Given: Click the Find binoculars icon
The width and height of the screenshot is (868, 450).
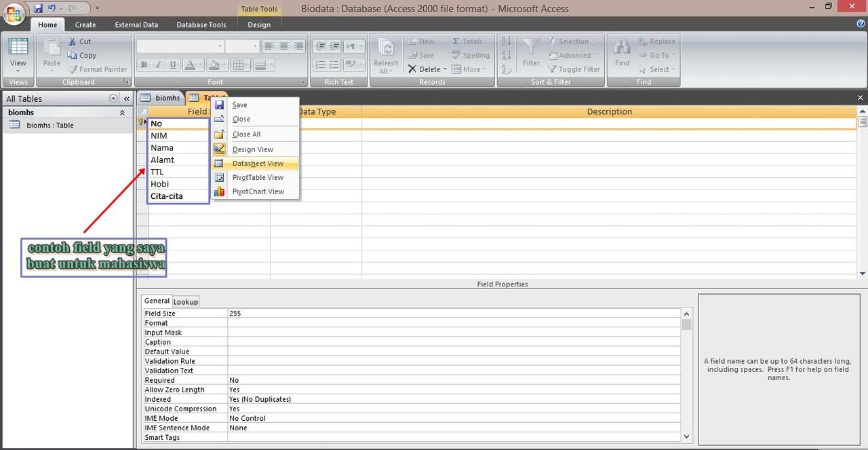Looking at the screenshot, I should (622, 49).
